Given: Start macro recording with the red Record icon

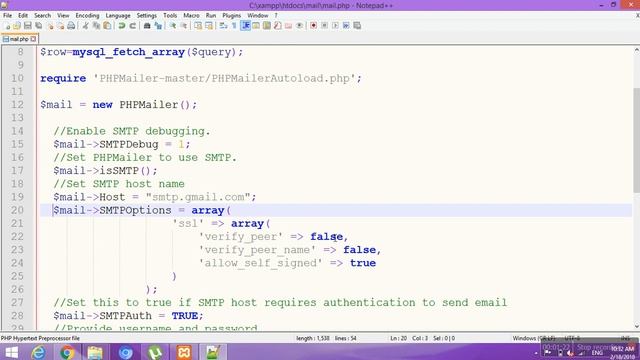Looking at the screenshot, I should point(313,26).
